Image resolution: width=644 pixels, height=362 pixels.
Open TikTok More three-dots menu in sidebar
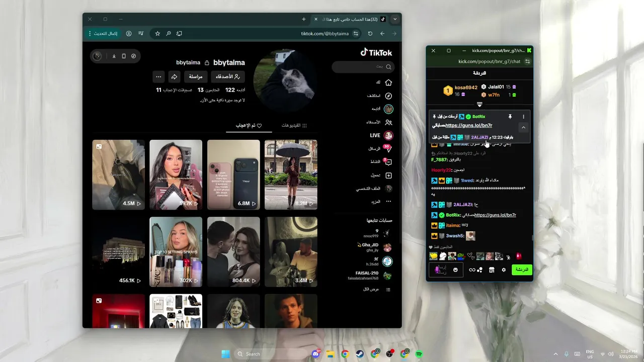[382, 202]
